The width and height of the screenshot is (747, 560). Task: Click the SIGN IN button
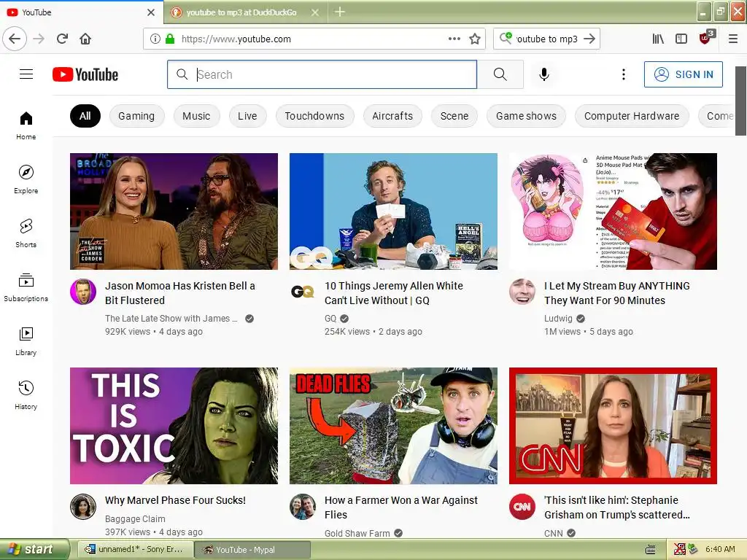coord(683,74)
